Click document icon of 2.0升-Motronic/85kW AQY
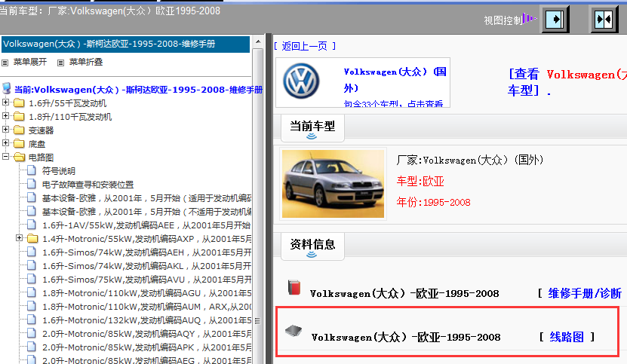The width and height of the screenshot is (627, 364). (32, 334)
